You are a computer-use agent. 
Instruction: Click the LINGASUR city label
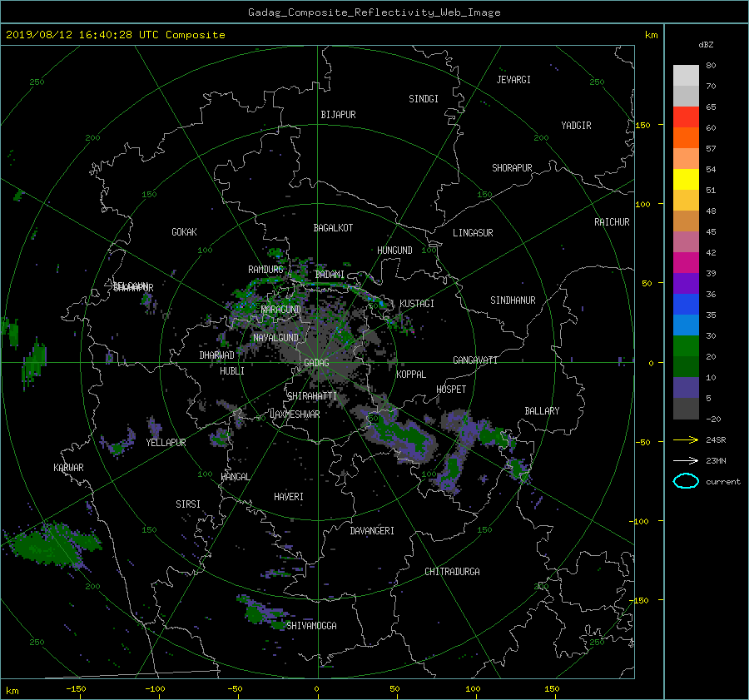473,233
